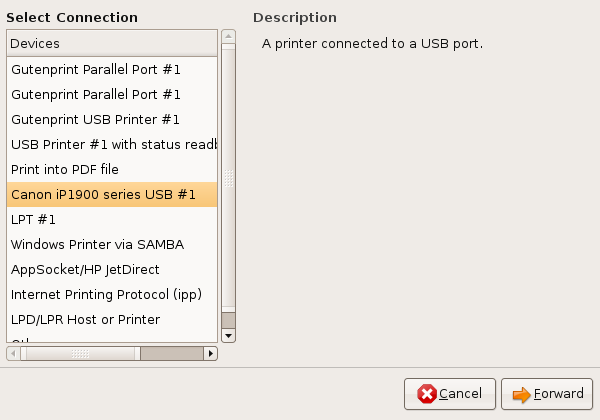600x420 pixels.
Task: Click the horizontal scrollbar's left arrow
Action: pos(14,353)
